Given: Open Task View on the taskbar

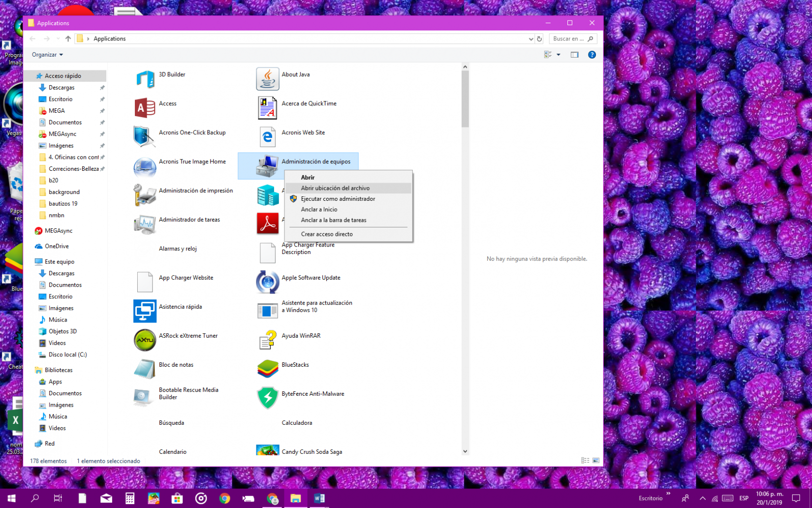Looking at the screenshot, I should [58, 498].
